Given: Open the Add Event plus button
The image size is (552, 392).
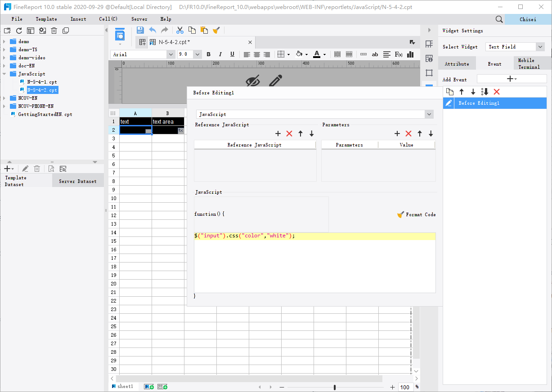Looking at the screenshot, I should (511, 79).
